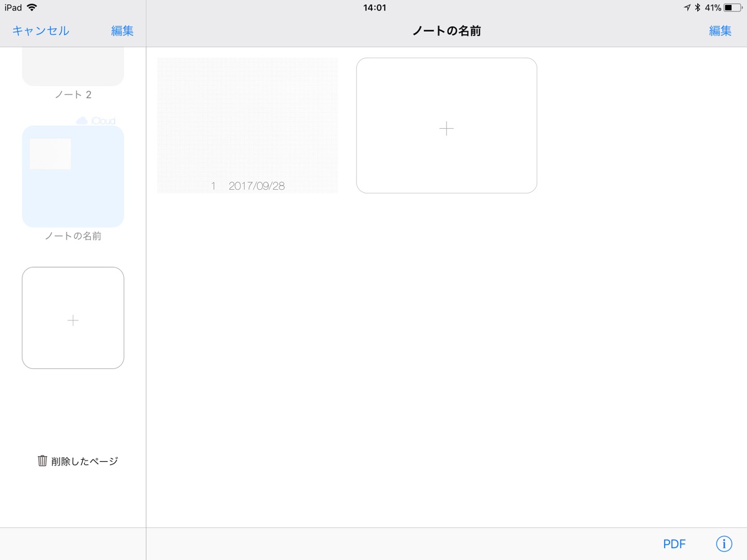Click the location arrow status icon
Image resolution: width=747 pixels, height=560 pixels.
687,7
